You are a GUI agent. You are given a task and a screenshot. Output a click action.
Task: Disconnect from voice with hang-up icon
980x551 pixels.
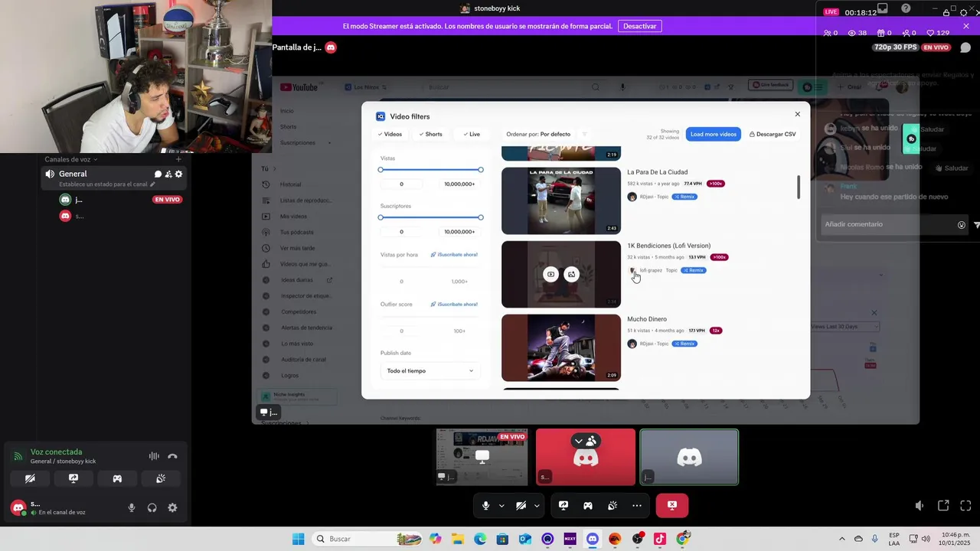tap(172, 456)
